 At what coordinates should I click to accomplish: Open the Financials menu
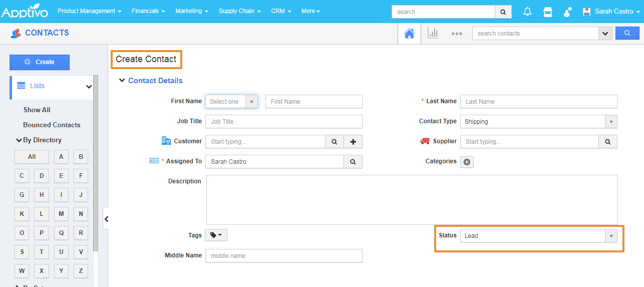148,11
